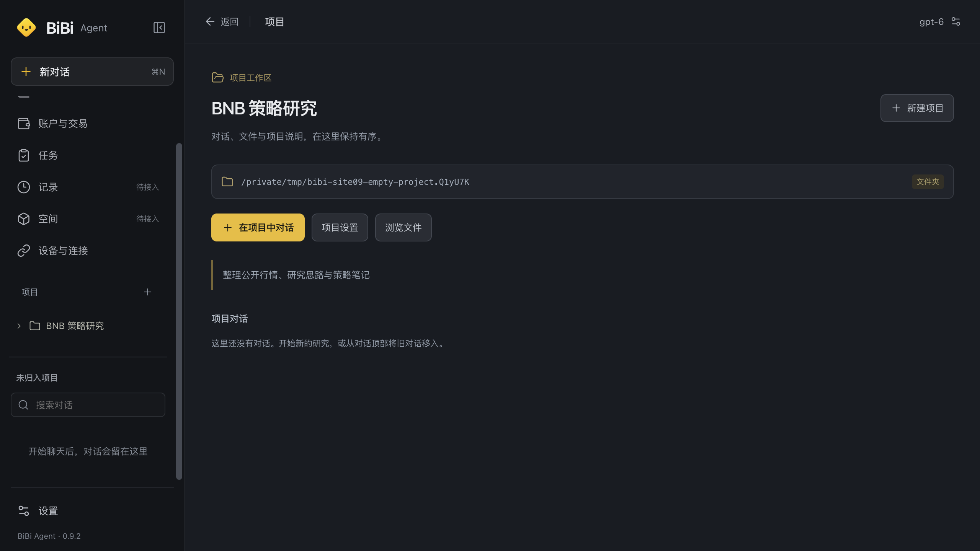This screenshot has width=980, height=551.
Task: Click the sidebar vertical scrollbar
Action: 179,311
